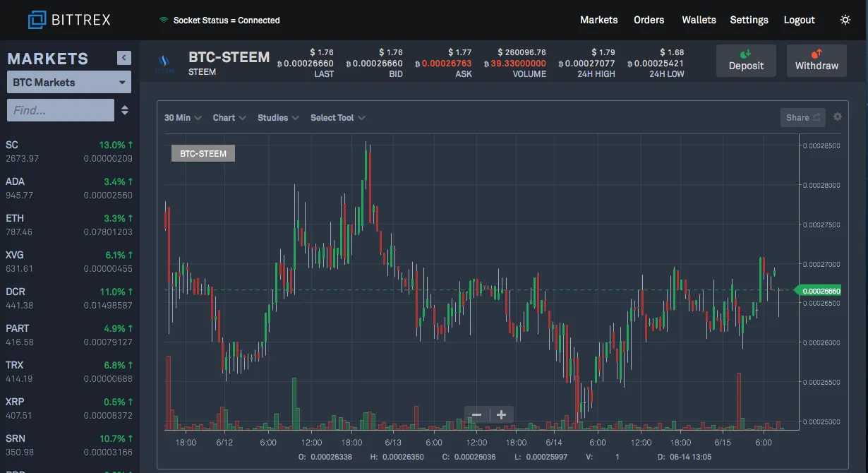
Task: Expand the 30 Min interval dropdown
Action: click(183, 118)
